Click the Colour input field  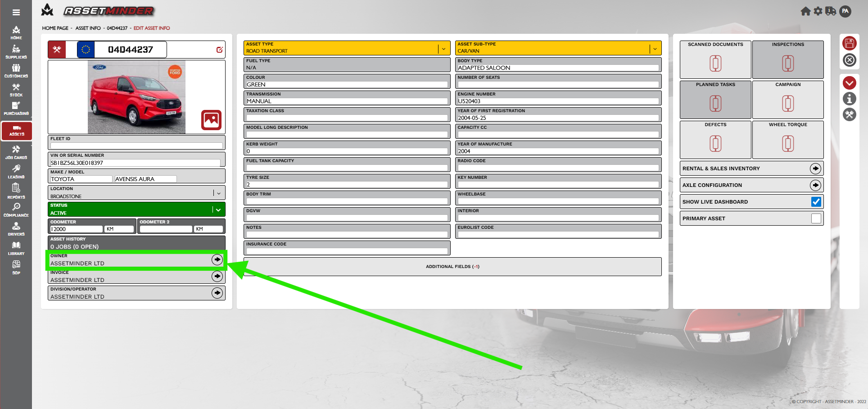pyautogui.click(x=347, y=85)
